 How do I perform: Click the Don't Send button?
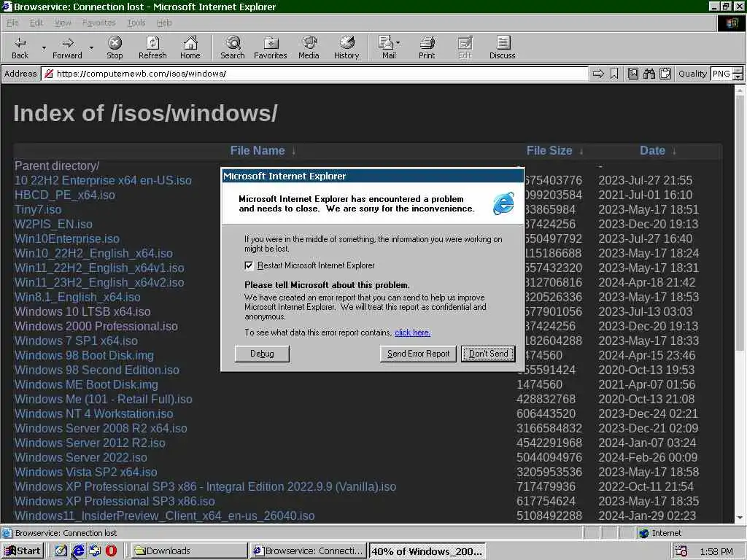pyautogui.click(x=488, y=354)
